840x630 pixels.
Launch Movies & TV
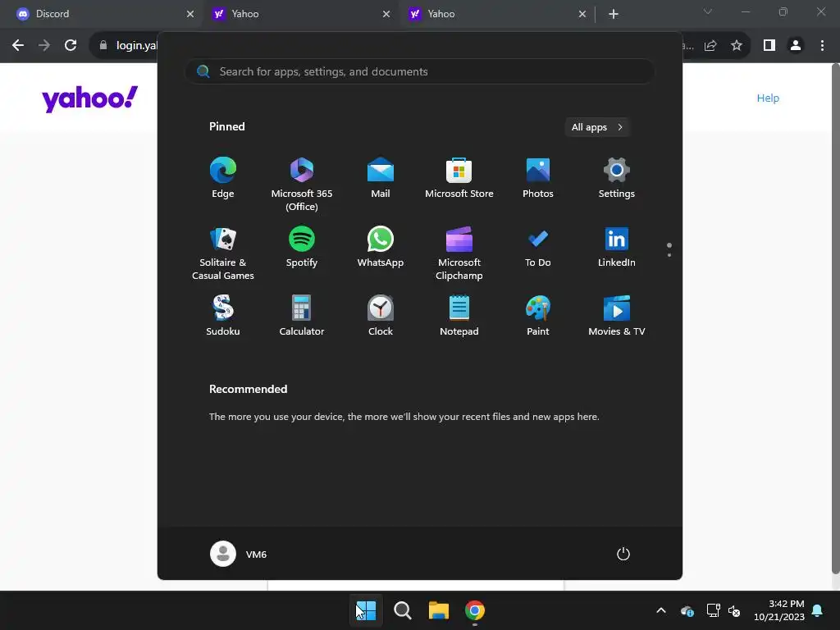click(x=617, y=316)
